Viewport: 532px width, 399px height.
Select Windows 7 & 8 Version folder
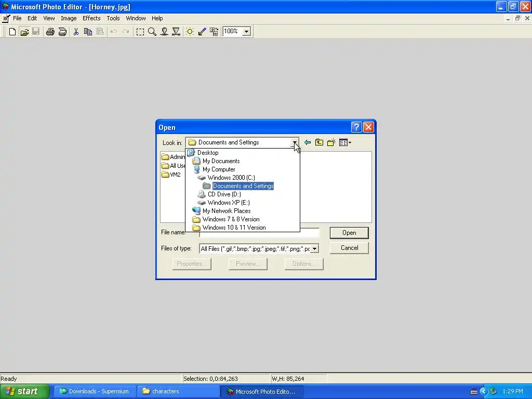242,219
